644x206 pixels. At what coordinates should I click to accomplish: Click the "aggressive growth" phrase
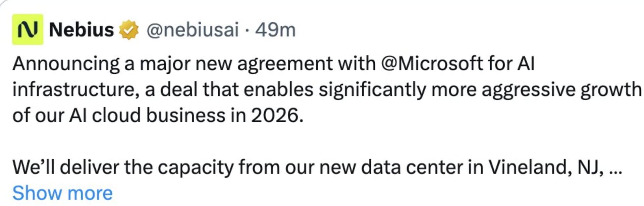point(561,89)
